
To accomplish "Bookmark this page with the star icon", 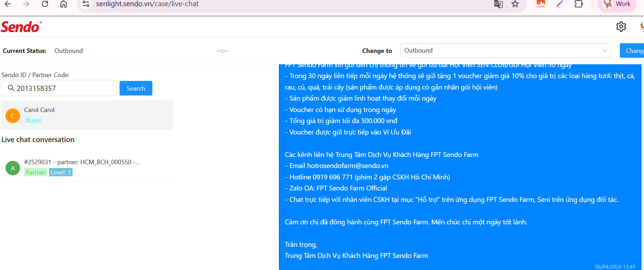I will [515, 4].
